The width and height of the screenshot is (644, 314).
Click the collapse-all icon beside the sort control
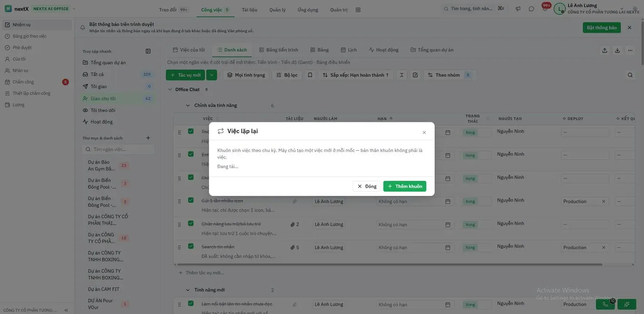pyautogui.click(x=402, y=75)
